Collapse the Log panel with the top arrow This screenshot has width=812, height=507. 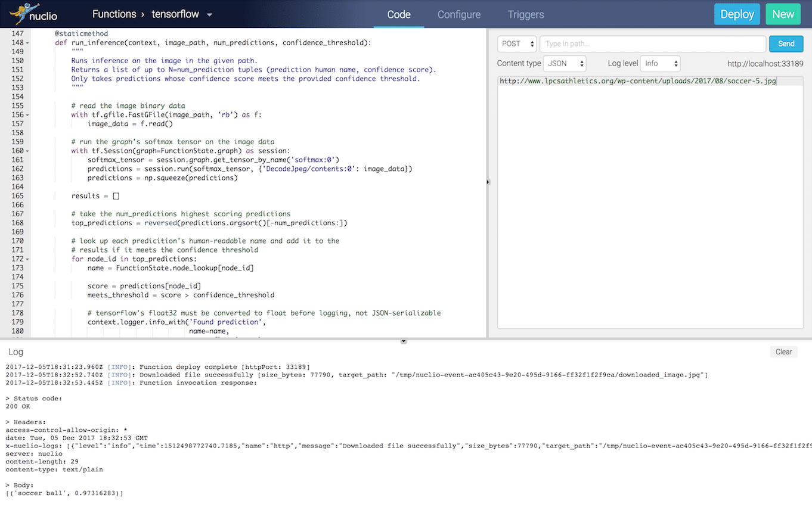pos(404,340)
